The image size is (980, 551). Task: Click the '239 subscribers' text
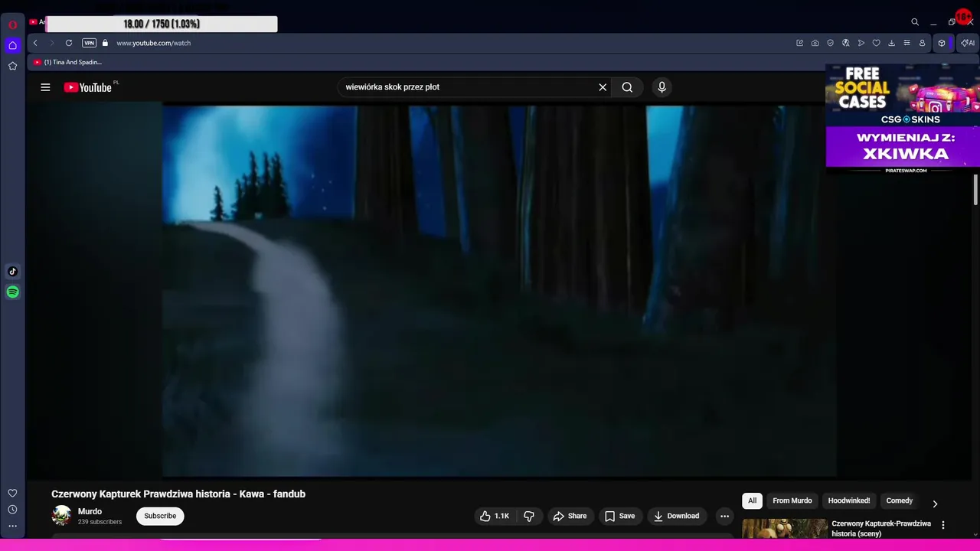tap(100, 522)
